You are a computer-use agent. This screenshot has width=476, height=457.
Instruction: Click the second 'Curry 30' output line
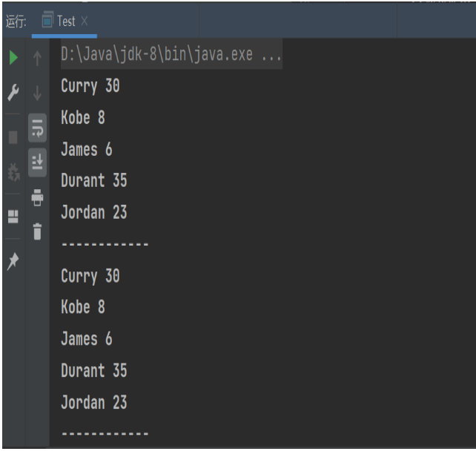tap(90, 276)
